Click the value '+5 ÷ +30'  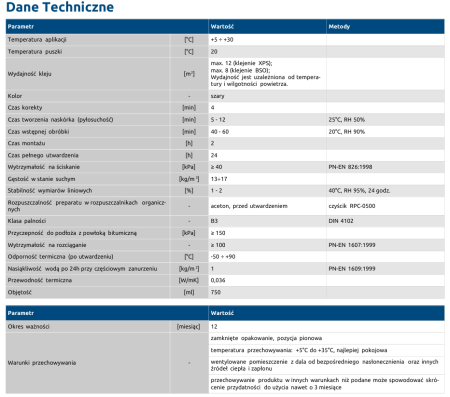point(222,40)
